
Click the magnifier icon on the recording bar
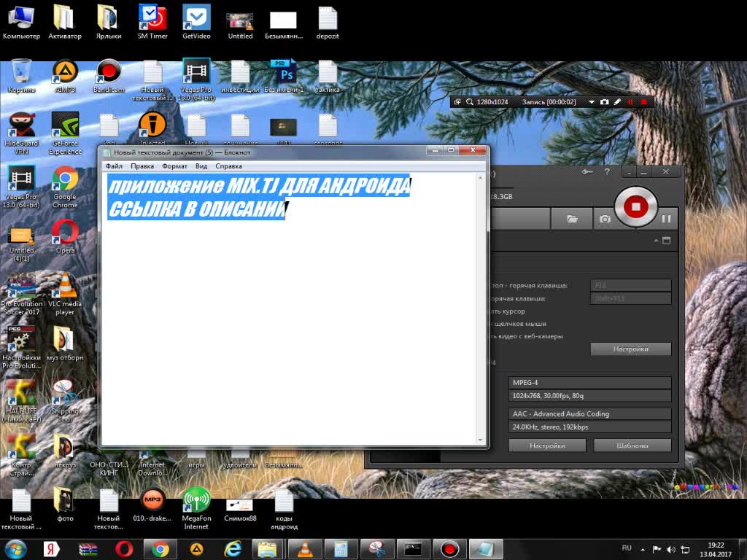coord(471,102)
